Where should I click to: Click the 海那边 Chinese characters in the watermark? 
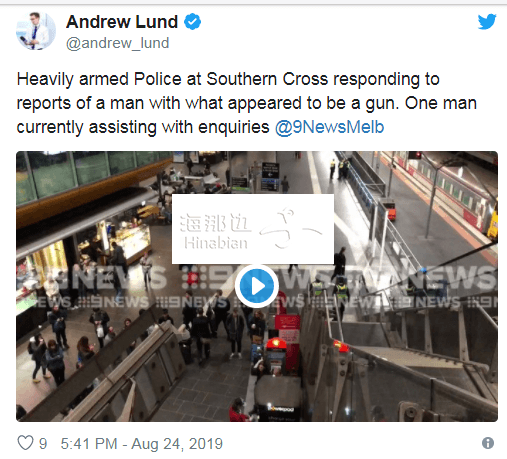click(x=215, y=223)
